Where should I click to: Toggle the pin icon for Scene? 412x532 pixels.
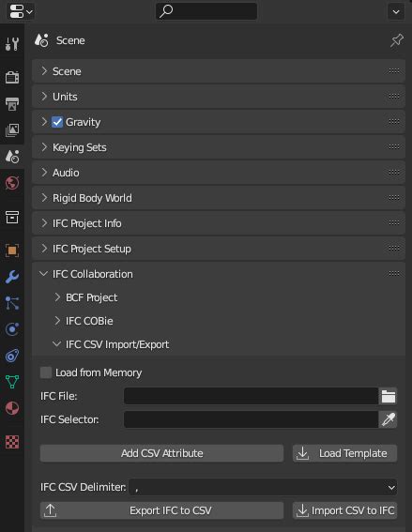pos(396,40)
